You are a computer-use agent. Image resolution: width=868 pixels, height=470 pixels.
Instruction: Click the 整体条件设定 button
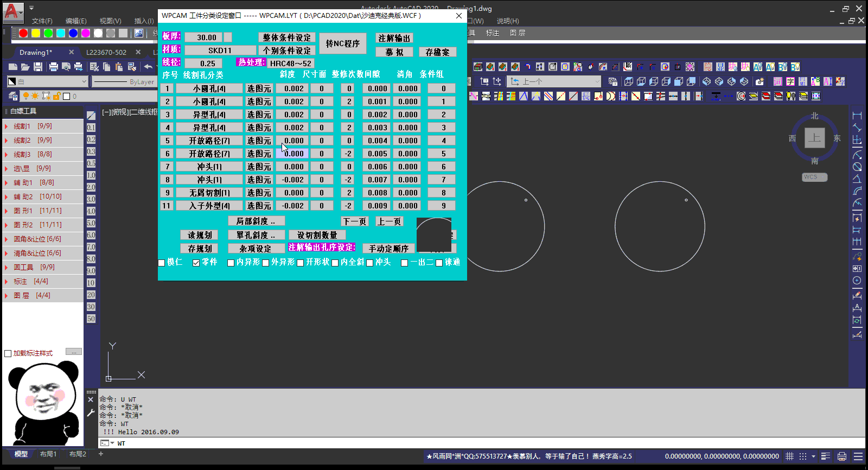coord(287,37)
